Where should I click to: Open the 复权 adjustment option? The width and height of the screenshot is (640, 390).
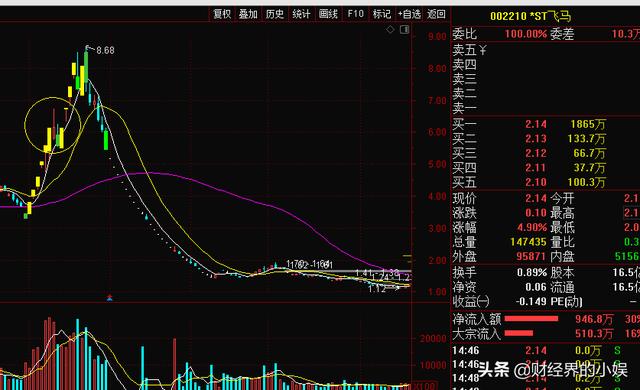[222, 14]
